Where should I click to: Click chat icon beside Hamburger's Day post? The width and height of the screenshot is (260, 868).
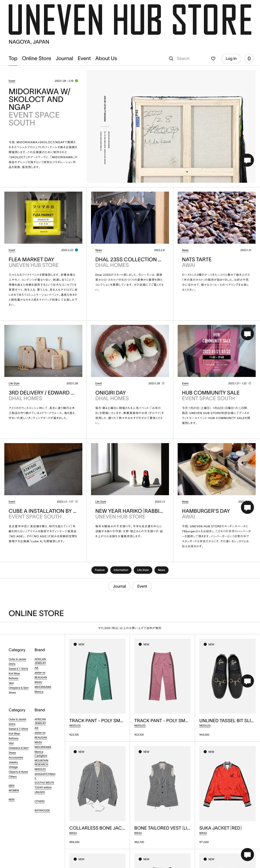[248, 507]
